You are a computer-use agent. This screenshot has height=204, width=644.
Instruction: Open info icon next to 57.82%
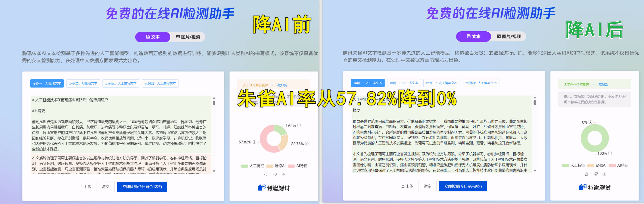[254, 142]
